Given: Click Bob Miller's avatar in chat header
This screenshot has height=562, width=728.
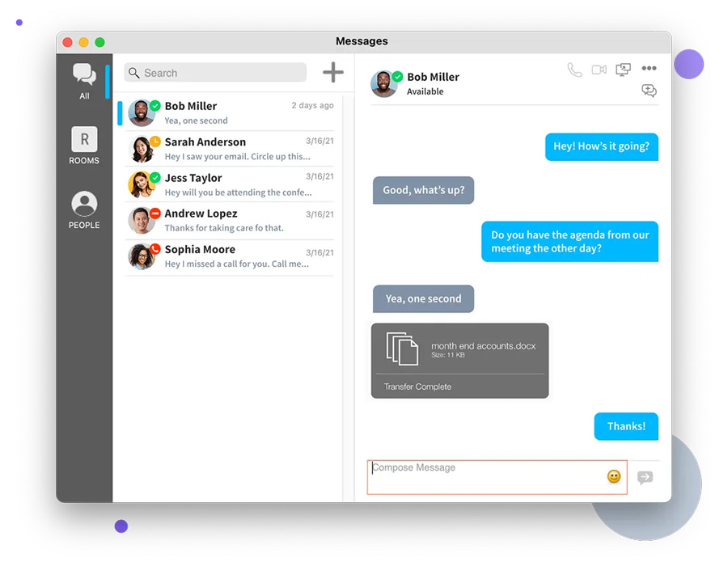Looking at the screenshot, I should coord(383,84).
